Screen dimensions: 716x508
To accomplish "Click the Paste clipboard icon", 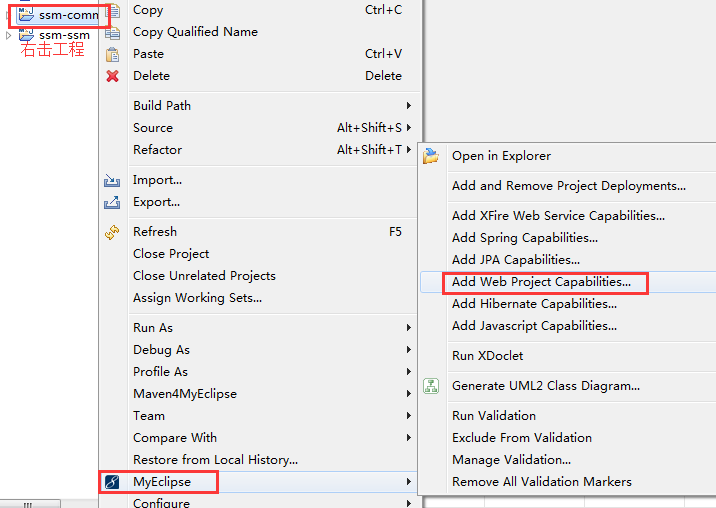I will click(x=112, y=54).
